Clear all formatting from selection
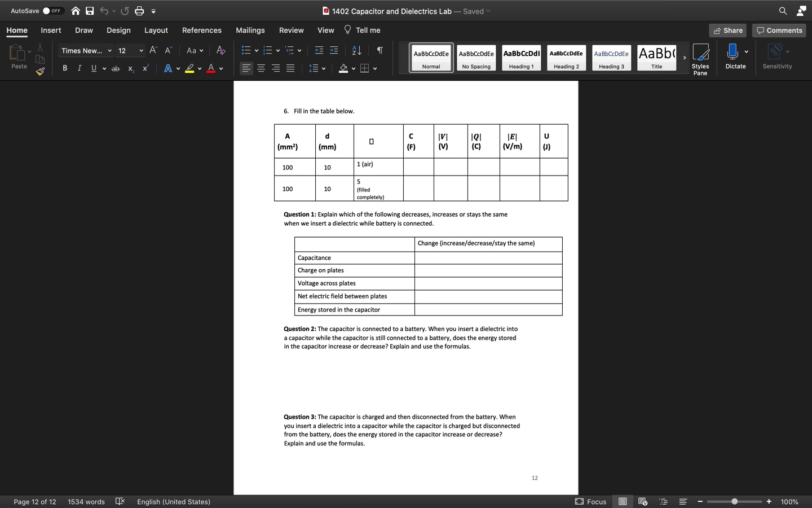This screenshot has height=508, width=812. point(220,50)
